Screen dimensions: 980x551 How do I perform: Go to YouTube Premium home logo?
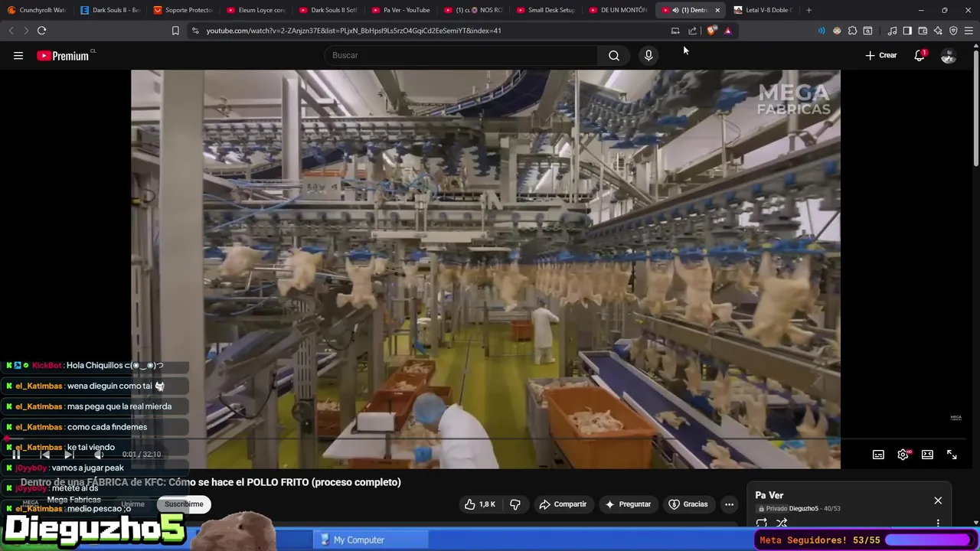(63, 56)
